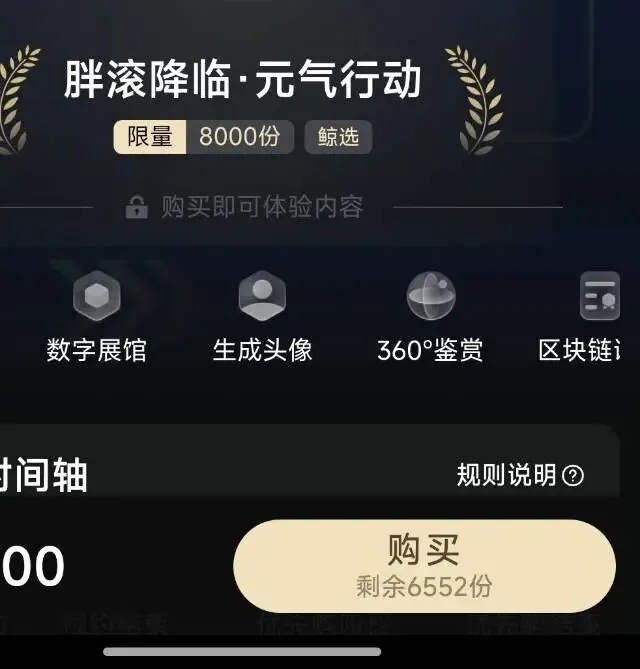The image size is (640, 669).
Task: Click the 胖滚降临·元气行动 title
Action: coord(242,79)
